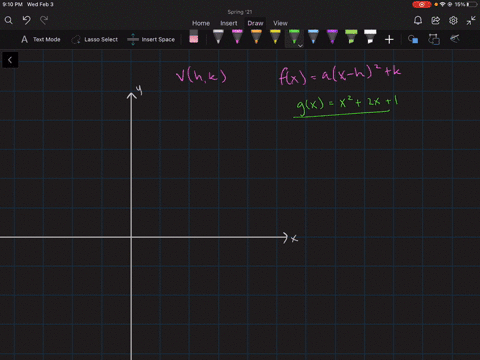The width and height of the screenshot is (480, 360).
Task: Open the View tab
Action: pos(280,23)
